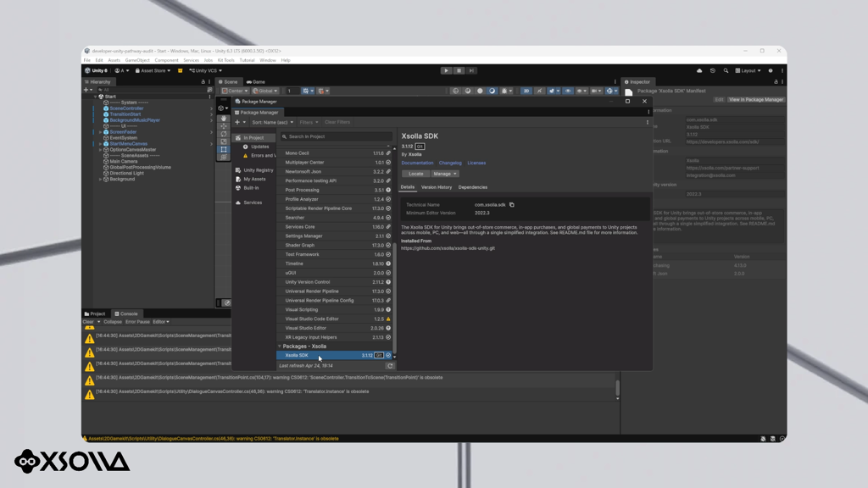Open Unity search magnifier icon

(726, 71)
